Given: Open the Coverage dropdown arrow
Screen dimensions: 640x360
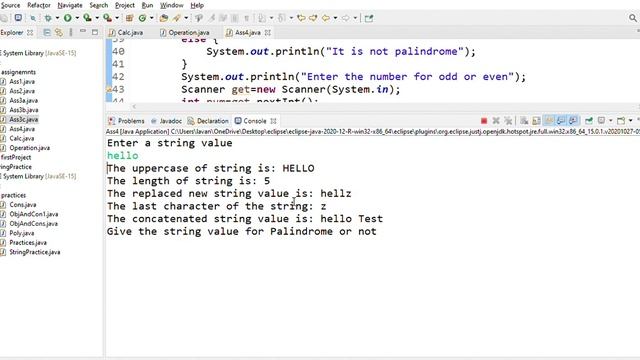Looking at the screenshot, I should (x=97, y=18).
